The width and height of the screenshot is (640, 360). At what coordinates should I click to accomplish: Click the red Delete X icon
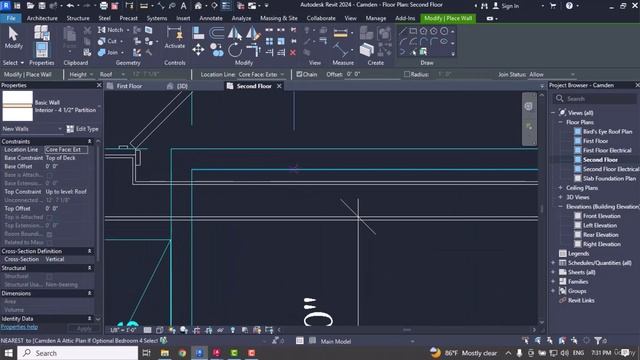click(x=293, y=53)
